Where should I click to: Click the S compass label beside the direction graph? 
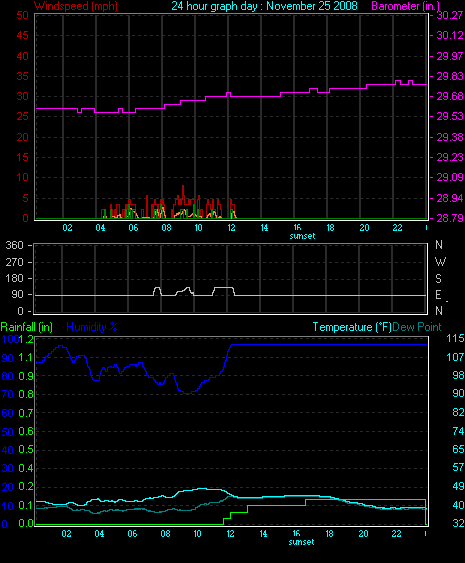coord(438,279)
